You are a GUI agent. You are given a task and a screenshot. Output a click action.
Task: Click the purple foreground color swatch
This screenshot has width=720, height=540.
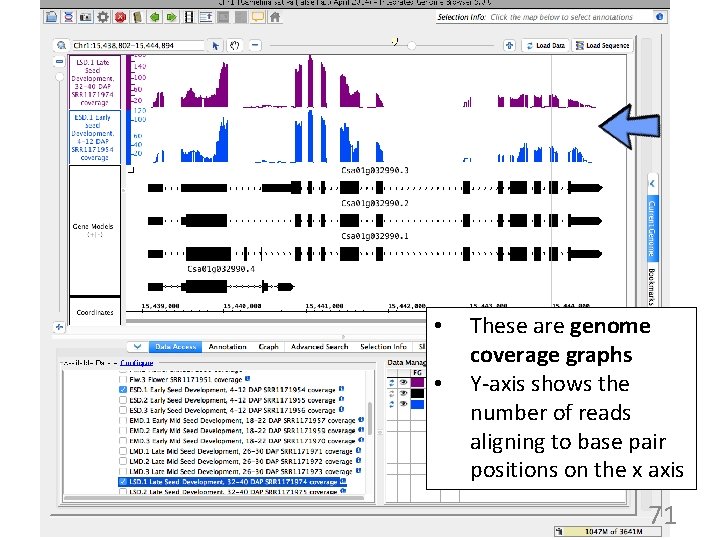417,382
